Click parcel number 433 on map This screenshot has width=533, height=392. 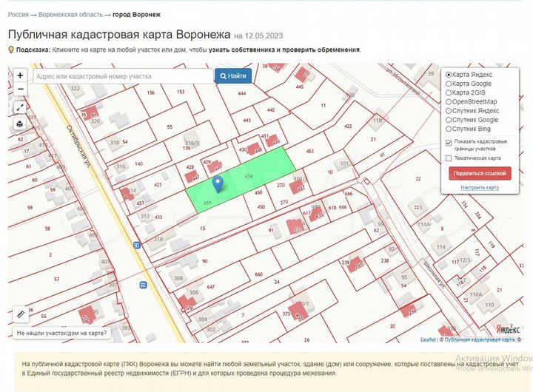click(x=158, y=217)
